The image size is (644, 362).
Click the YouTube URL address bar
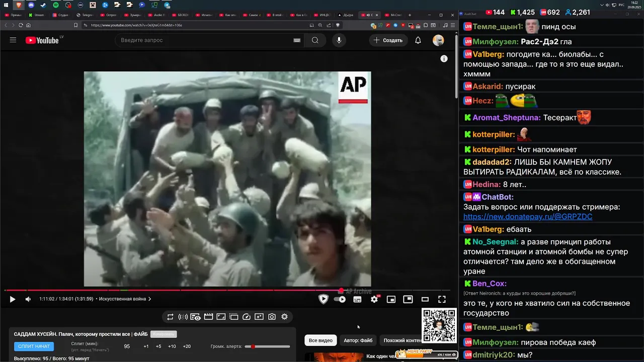tap(196, 25)
